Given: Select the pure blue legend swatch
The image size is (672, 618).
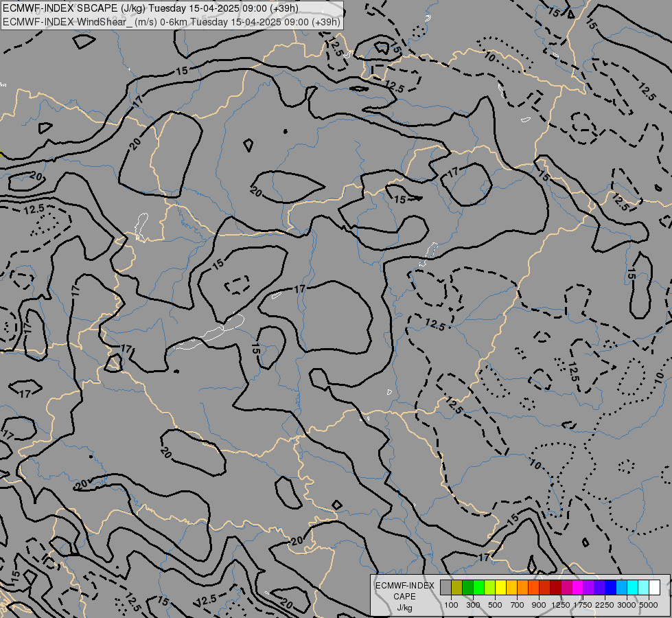Looking at the screenshot, I should pos(611,587).
